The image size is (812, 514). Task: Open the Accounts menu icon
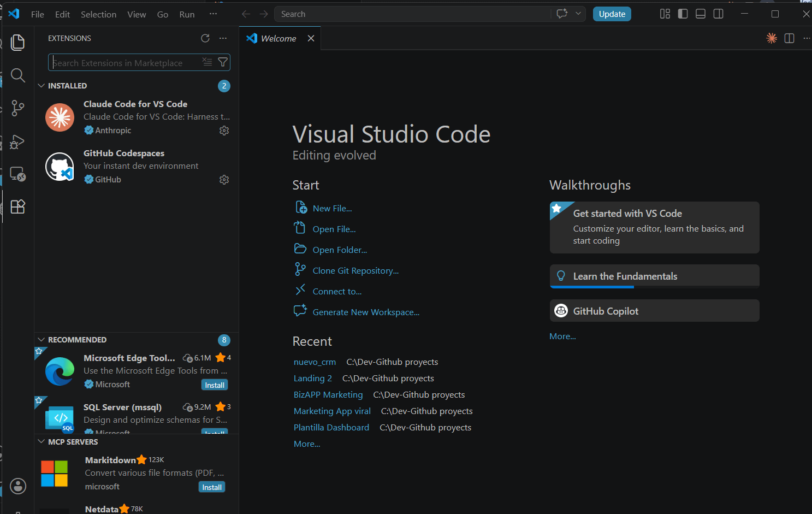point(18,486)
